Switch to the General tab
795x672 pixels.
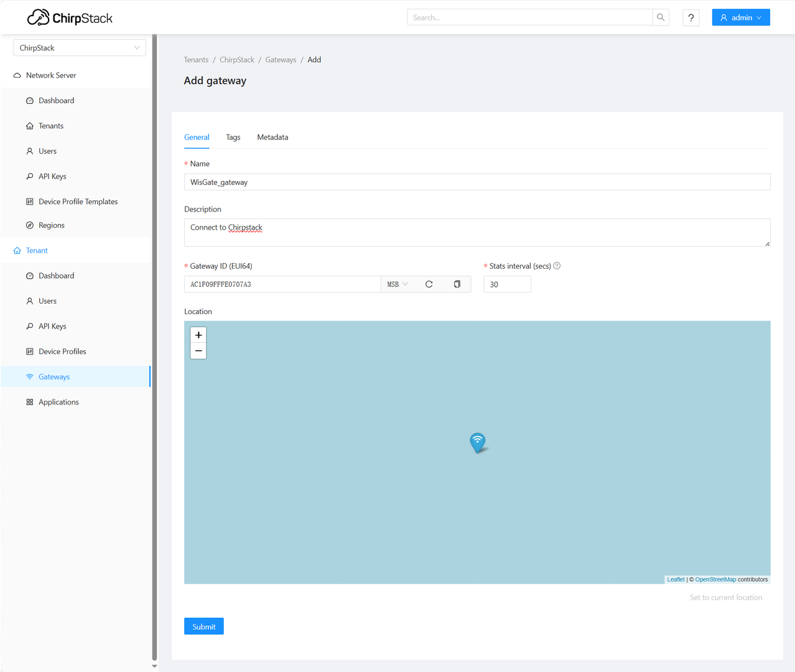(x=197, y=138)
